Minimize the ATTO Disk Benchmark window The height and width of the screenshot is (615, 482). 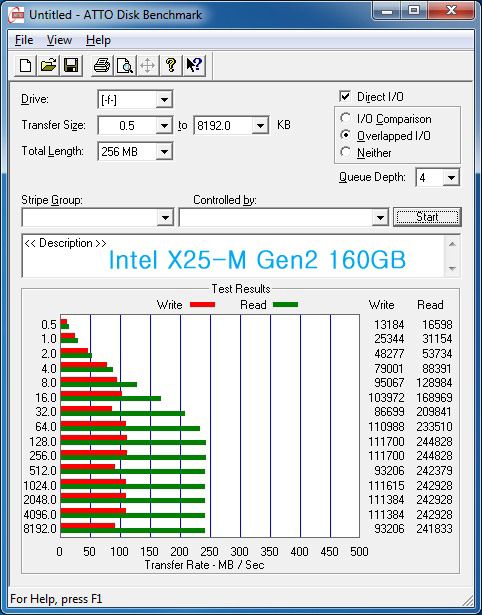(x=387, y=11)
